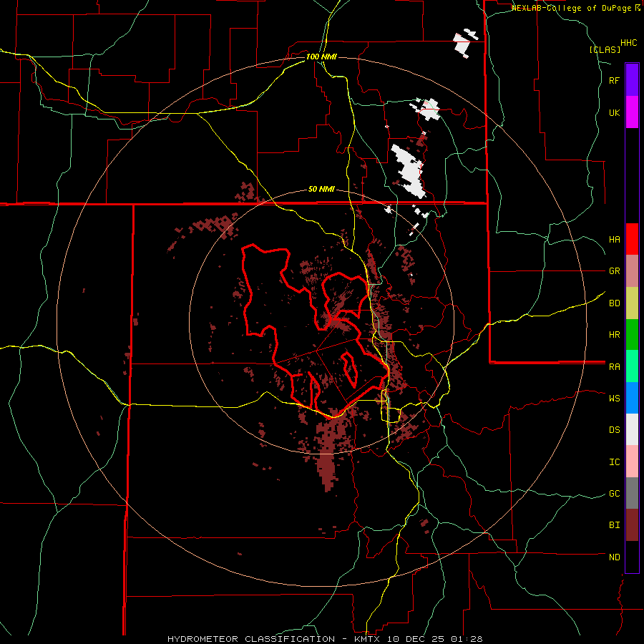Click the RF purple legend swatch

tap(632, 80)
